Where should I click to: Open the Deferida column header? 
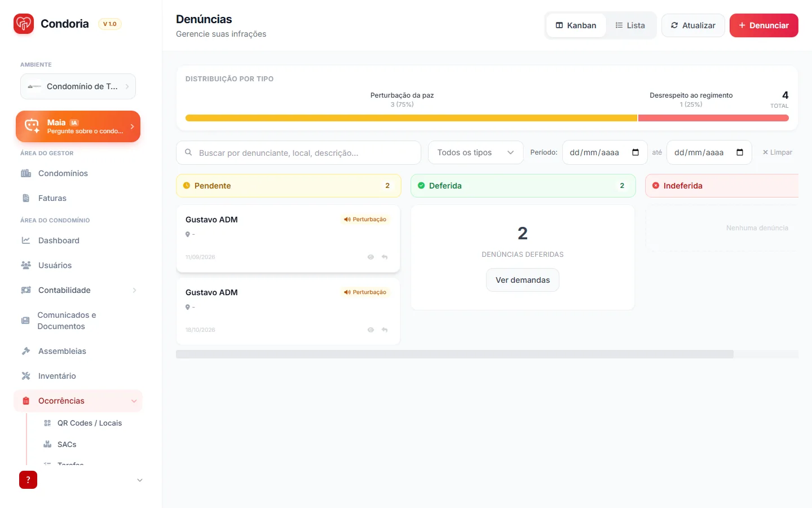[523, 186]
